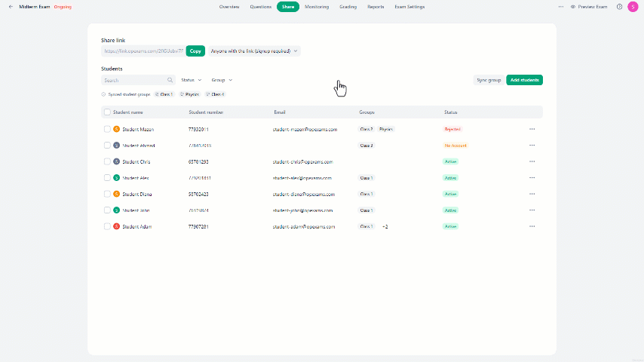Check the box for Student John
644x362 pixels.
tap(107, 210)
